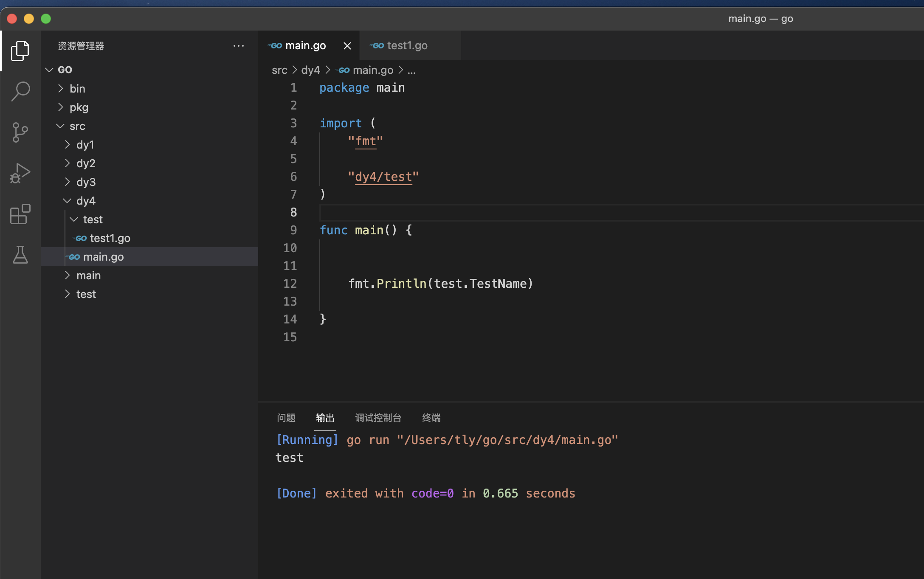Click the views actions '...' icon in Explorer

(x=239, y=46)
